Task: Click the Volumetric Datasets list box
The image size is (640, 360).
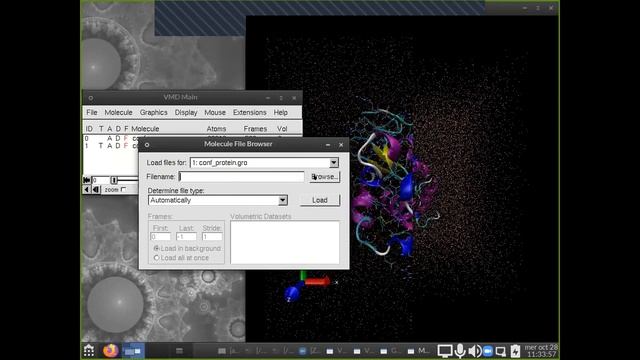Action: (284, 242)
